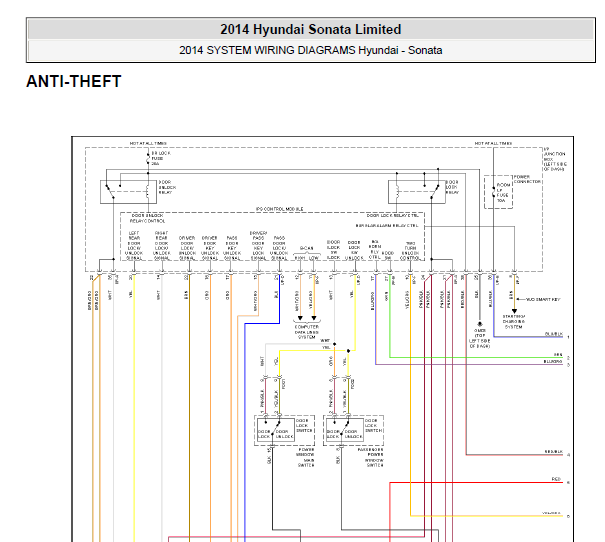The width and height of the screenshot is (605, 542).
Task: Click the "HIGH" label under B-CAN
Action: [x=300, y=258]
